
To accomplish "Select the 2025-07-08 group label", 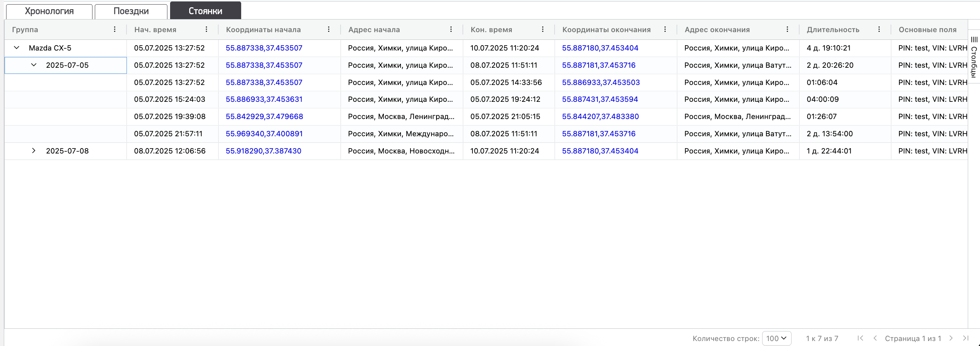I will click(67, 151).
